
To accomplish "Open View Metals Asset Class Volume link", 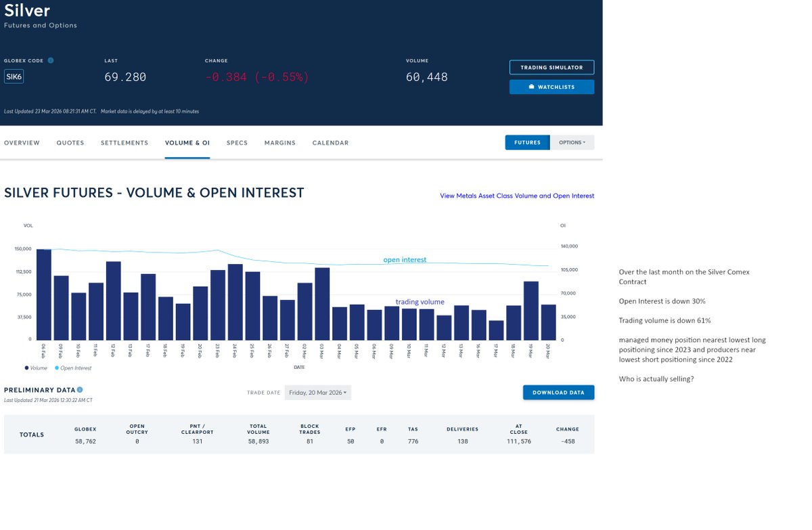I will (x=517, y=196).
